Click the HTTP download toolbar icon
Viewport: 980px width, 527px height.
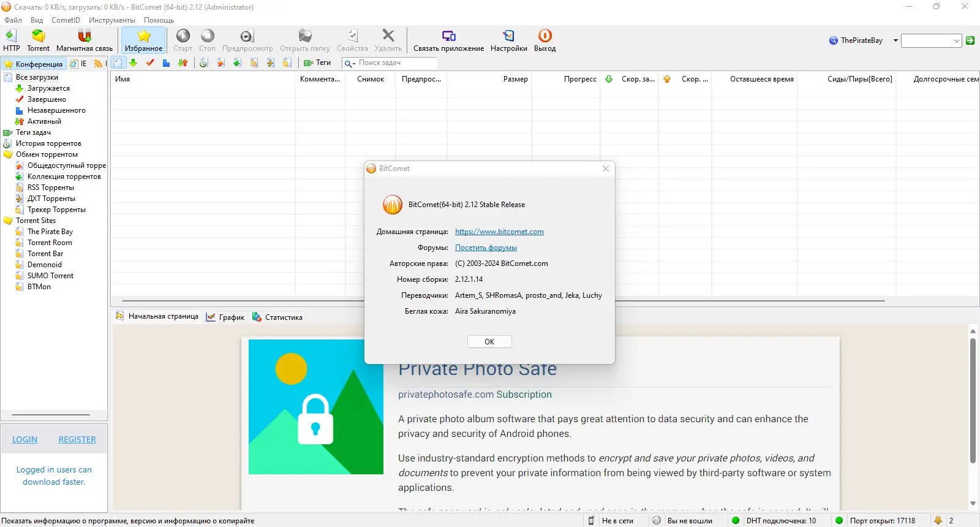coord(11,40)
